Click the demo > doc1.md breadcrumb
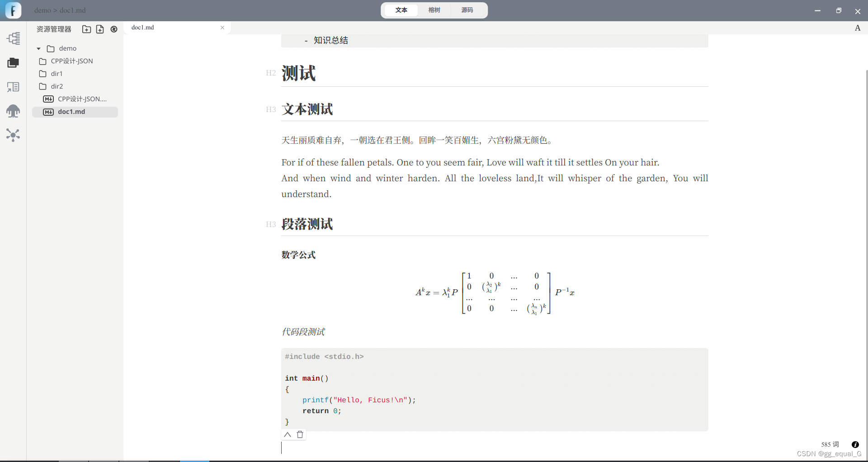The height and width of the screenshot is (462, 868). 60,10
